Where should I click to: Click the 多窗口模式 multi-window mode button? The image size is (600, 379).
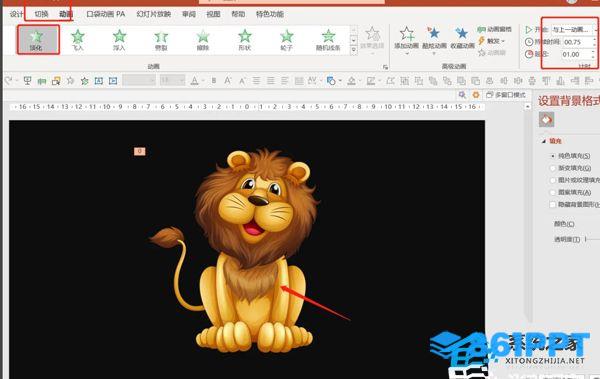506,95
